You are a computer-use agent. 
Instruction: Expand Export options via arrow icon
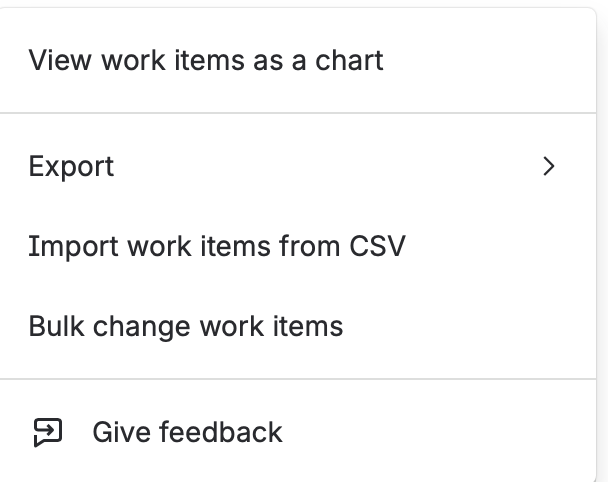[x=549, y=166]
